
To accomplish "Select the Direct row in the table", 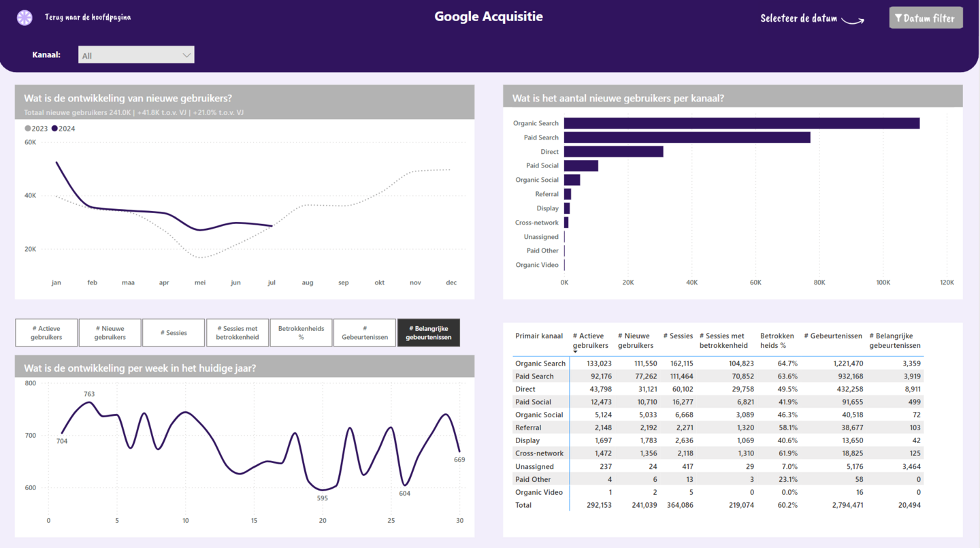I will pos(718,389).
